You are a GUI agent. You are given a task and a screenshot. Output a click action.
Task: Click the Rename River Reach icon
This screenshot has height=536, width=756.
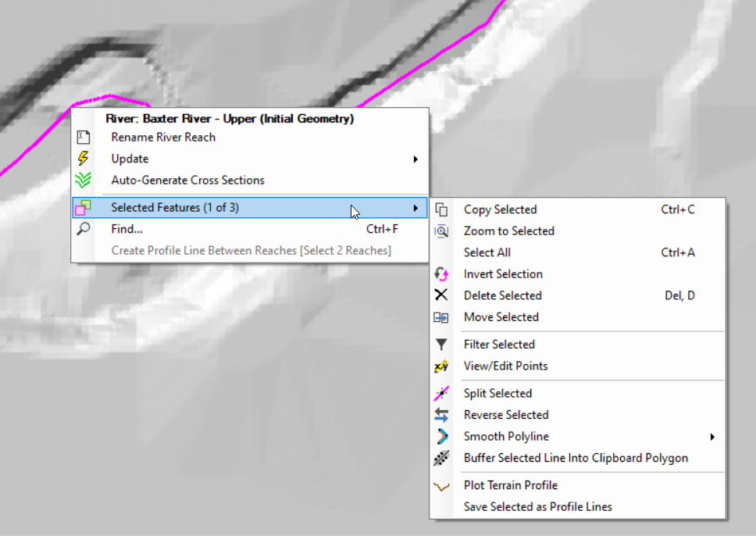click(84, 138)
